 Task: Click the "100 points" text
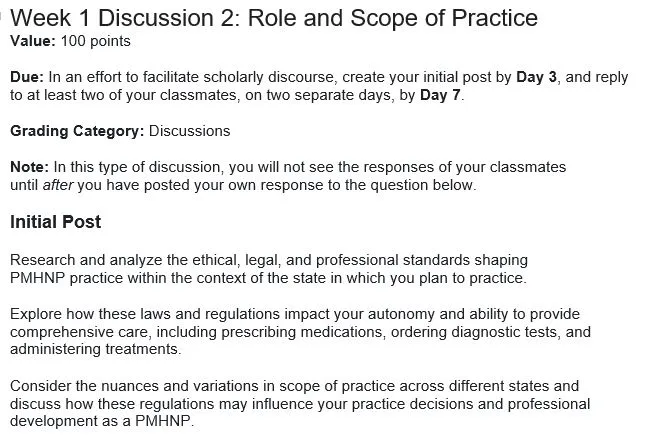tap(95, 41)
